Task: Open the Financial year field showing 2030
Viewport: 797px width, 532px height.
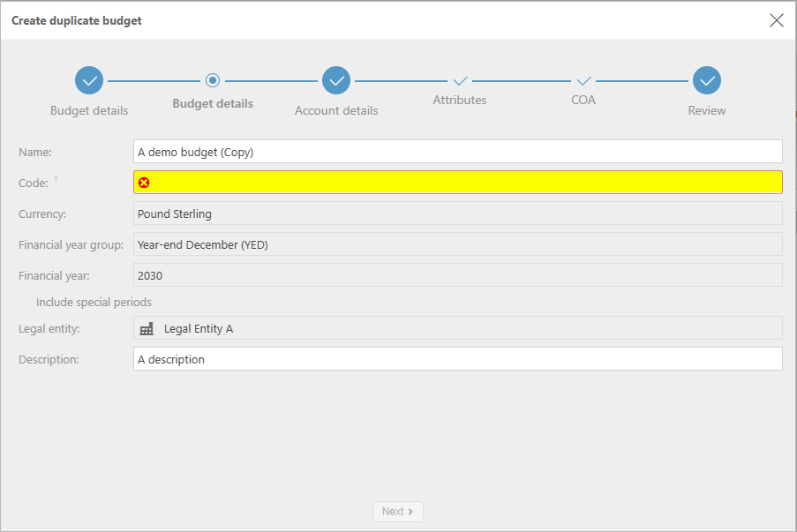Action: [x=457, y=275]
